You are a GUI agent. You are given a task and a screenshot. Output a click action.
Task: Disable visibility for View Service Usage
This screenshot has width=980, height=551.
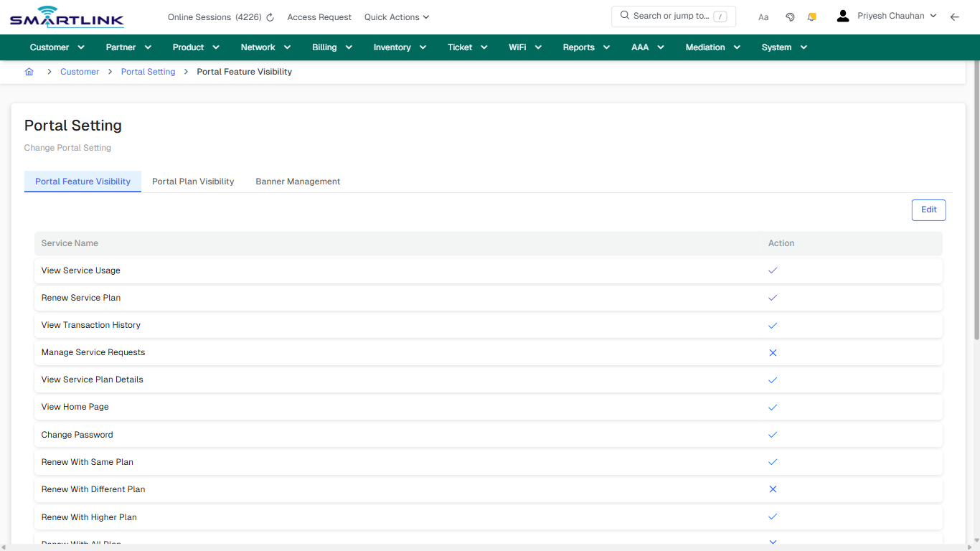click(773, 270)
